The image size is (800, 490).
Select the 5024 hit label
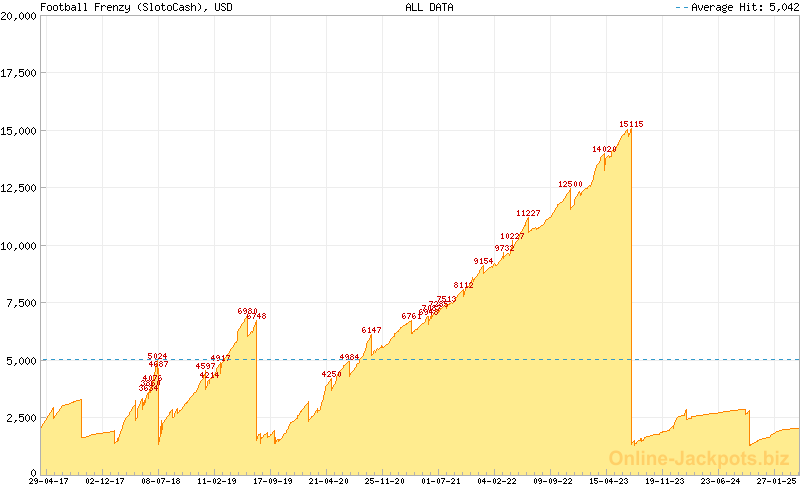point(157,356)
